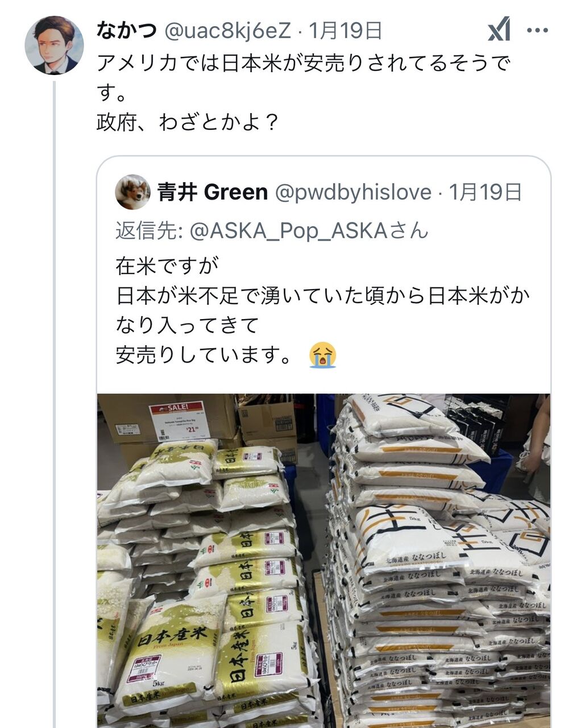
Task: Open the rice bags photo
Action: [323, 560]
